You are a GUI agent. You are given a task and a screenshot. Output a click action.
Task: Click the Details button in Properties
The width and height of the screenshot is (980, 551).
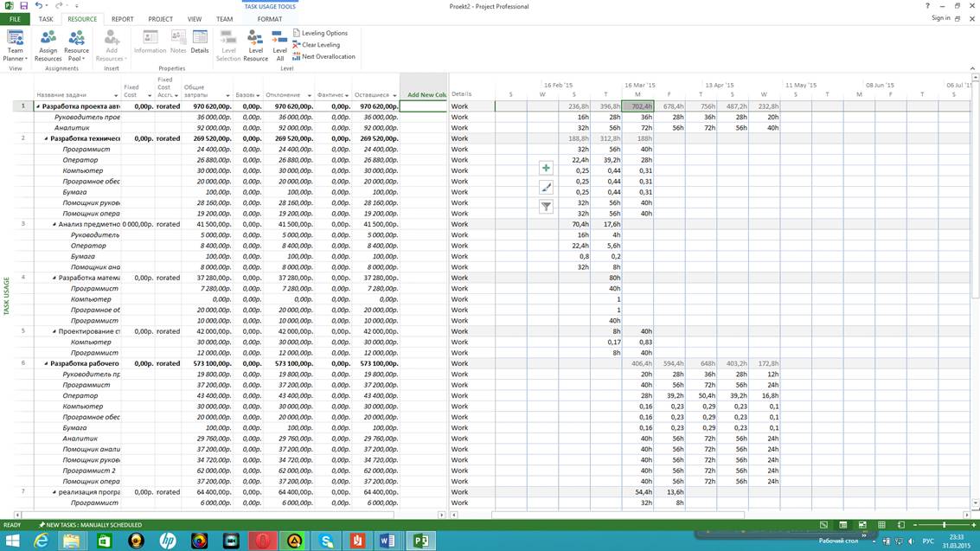pyautogui.click(x=200, y=42)
